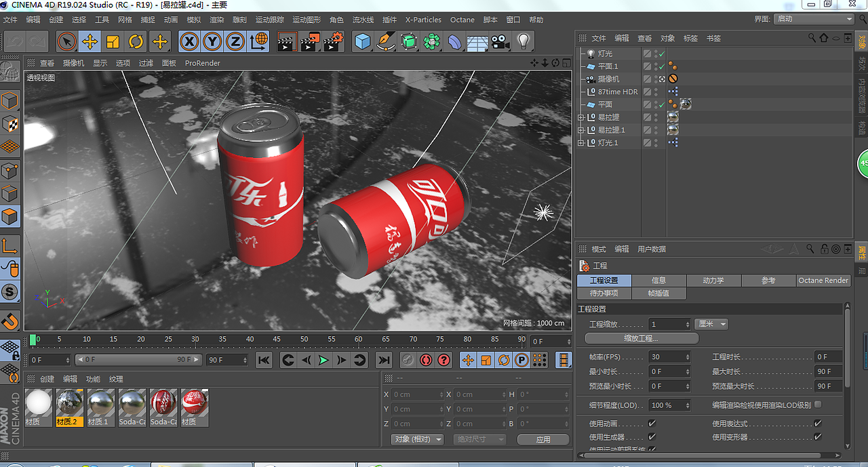
Task: Add a light object with the bulb icon
Action: point(523,42)
